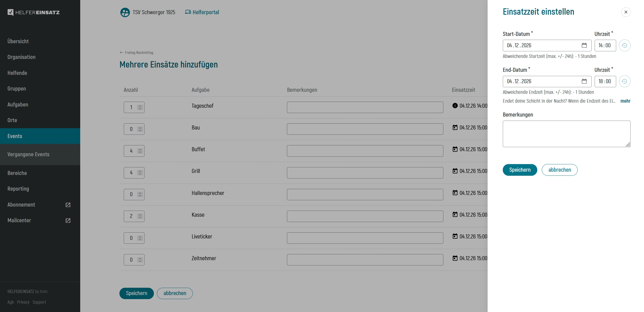Image resolution: width=644 pixels, height=312 pixels.
Task: Open the Reporting sidebar item
Action: [x=18, y=189]
